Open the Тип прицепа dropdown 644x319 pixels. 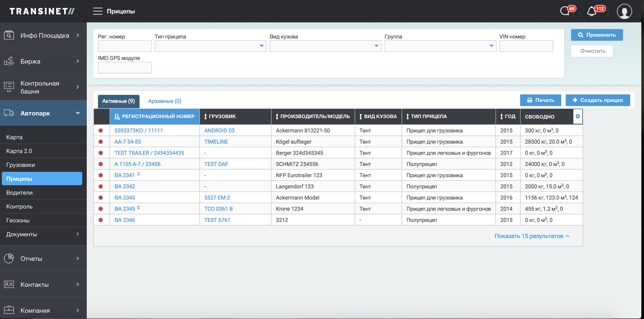point(210,46)
